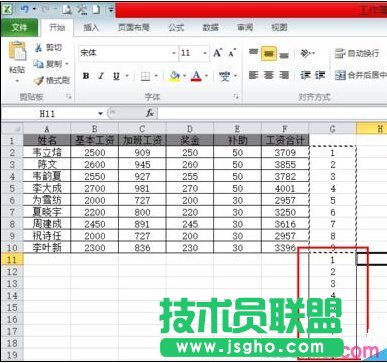
Task: Click the Undo arrow in quick access
Action: (x=24, y=9)
